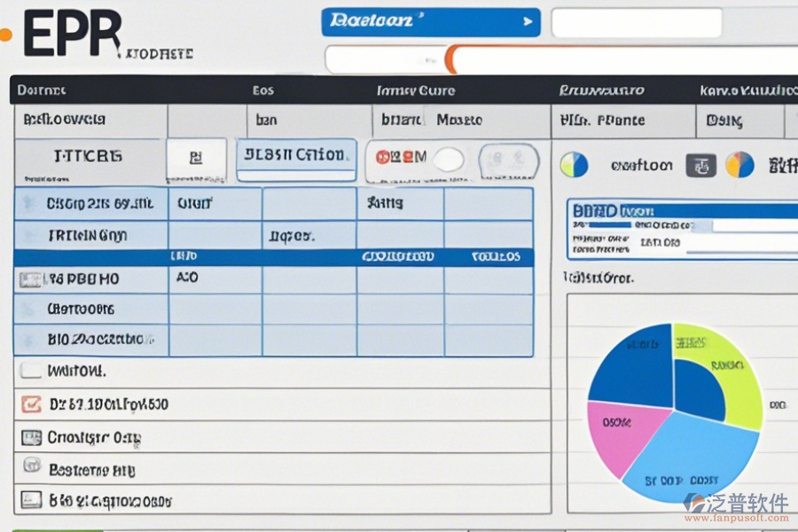Select the Cnoxlgr Osg list row text
The width and height of the screenshot is (798, 532).
pos(94,438)
